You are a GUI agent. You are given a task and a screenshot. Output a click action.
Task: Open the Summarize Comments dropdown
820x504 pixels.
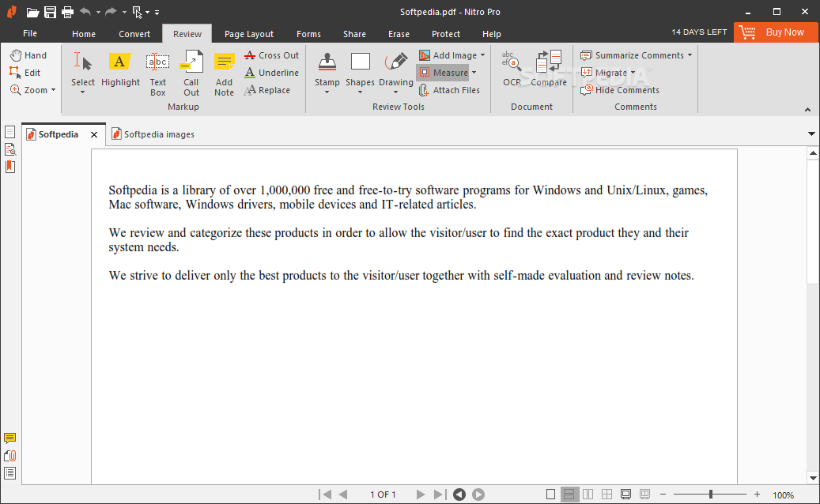pyautogui.click(x=690, y=55)
